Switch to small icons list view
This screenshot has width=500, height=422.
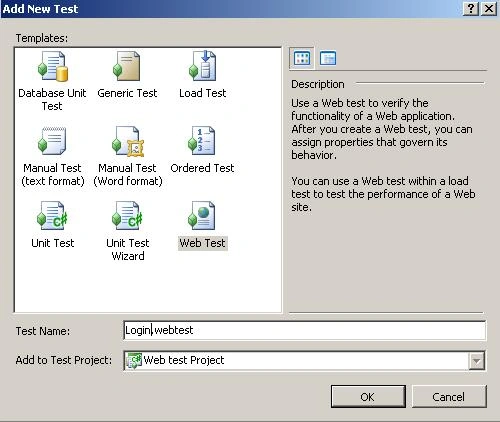(328, 58)
